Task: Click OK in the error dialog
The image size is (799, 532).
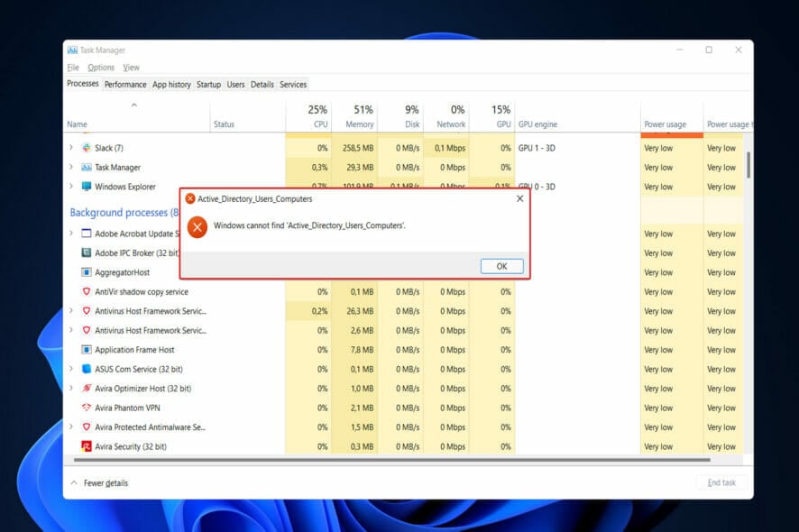Action: coord(502,266)
